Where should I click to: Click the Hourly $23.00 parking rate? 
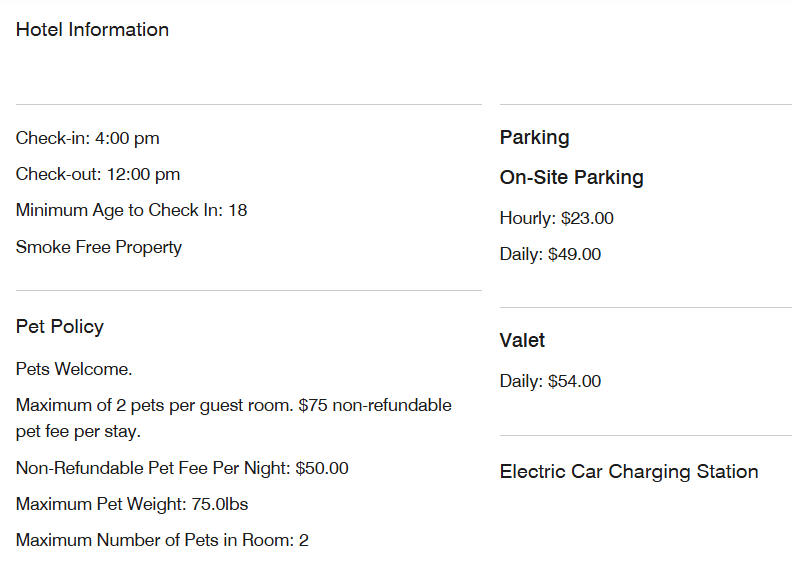[556, 218]
